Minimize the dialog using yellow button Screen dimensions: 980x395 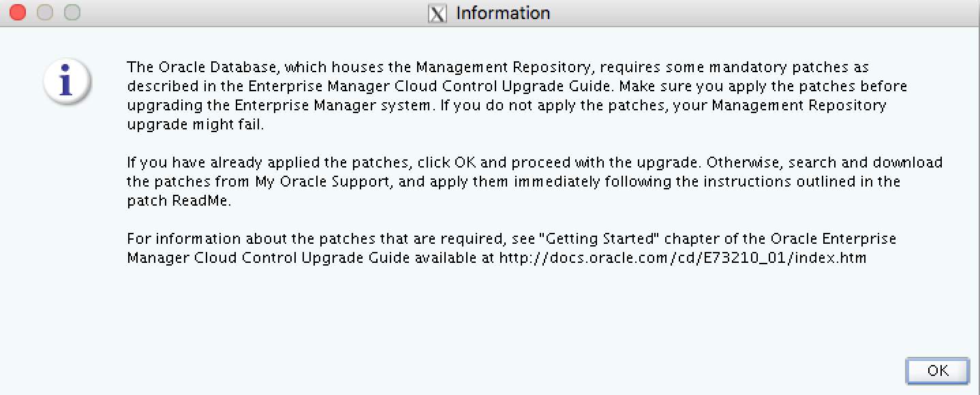[x=44, y=13]
